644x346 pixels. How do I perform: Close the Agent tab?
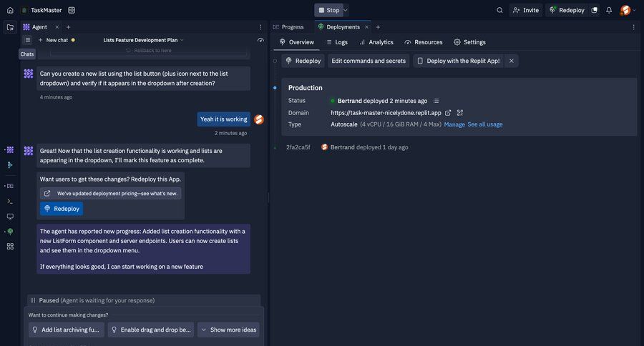57,27
